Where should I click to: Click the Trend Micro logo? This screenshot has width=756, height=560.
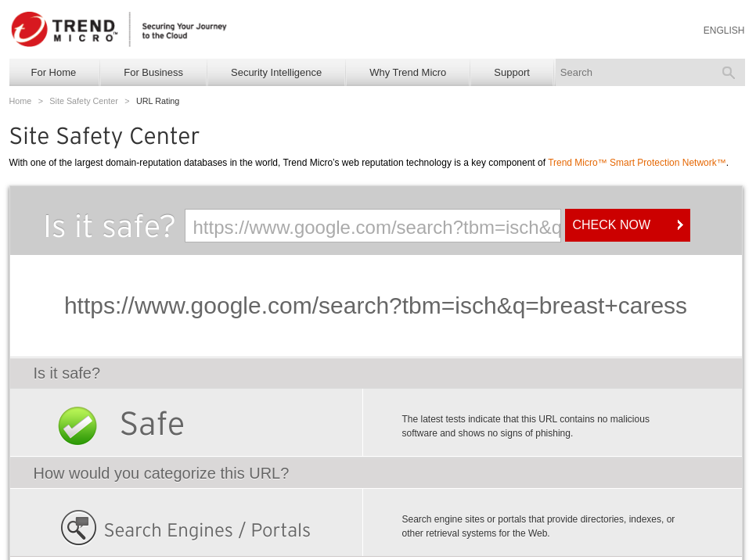64,30
